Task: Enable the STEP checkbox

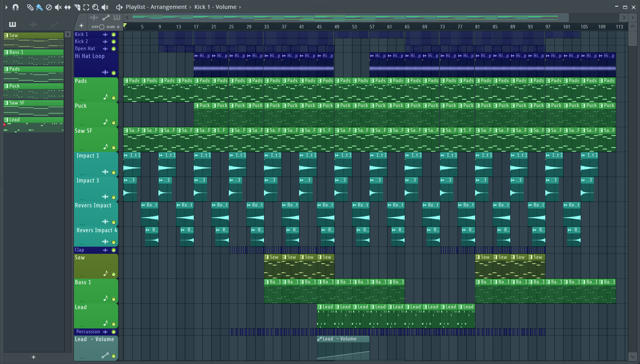Action: tap(102, 27)
